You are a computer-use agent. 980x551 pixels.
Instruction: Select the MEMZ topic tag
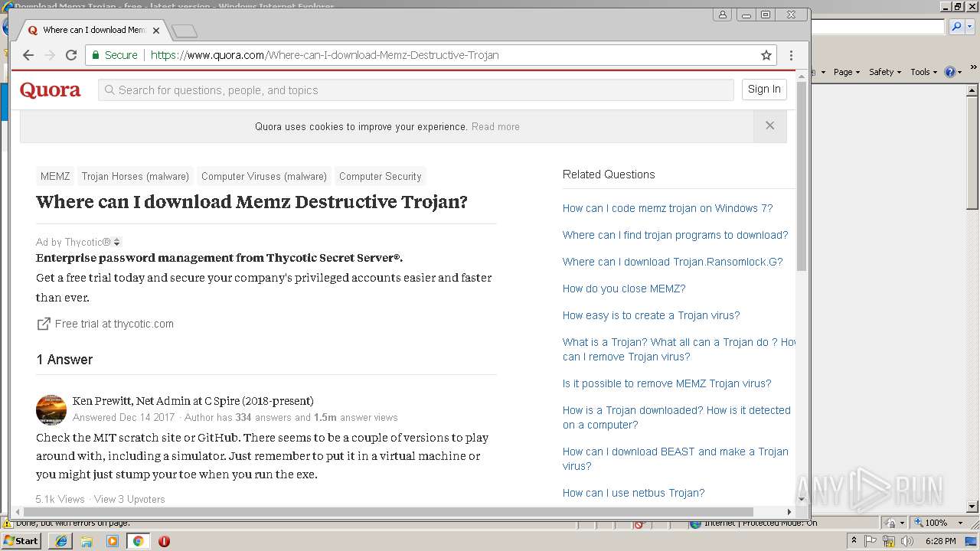[55, 176]
